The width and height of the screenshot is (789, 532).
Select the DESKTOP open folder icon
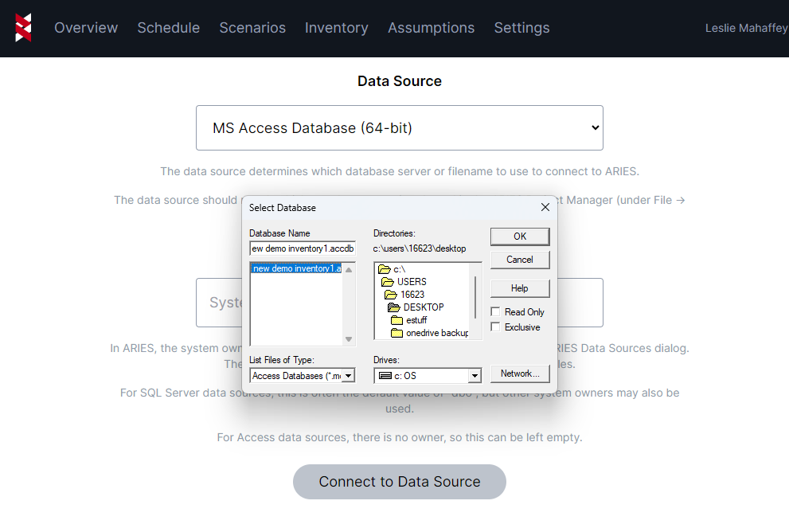(x=393, y=307)
